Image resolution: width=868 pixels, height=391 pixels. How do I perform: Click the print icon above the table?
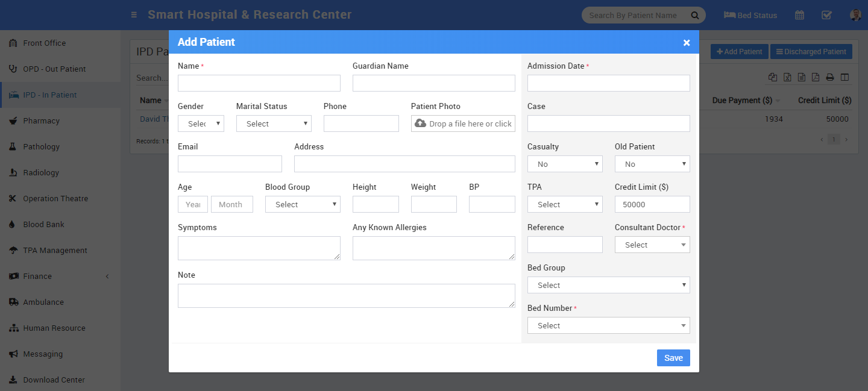[830, 77]
